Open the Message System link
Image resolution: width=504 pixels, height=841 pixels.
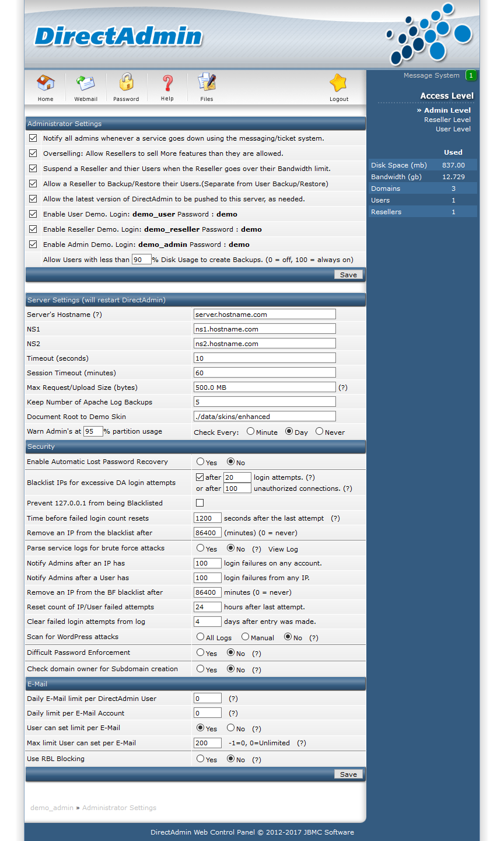432,75
